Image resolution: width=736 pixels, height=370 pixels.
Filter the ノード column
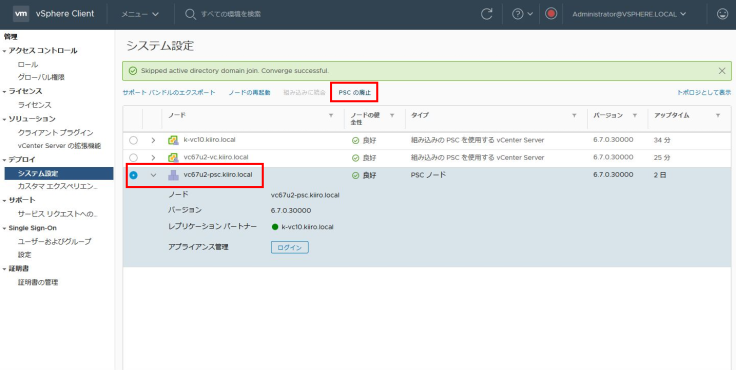(x=330, y=116)
